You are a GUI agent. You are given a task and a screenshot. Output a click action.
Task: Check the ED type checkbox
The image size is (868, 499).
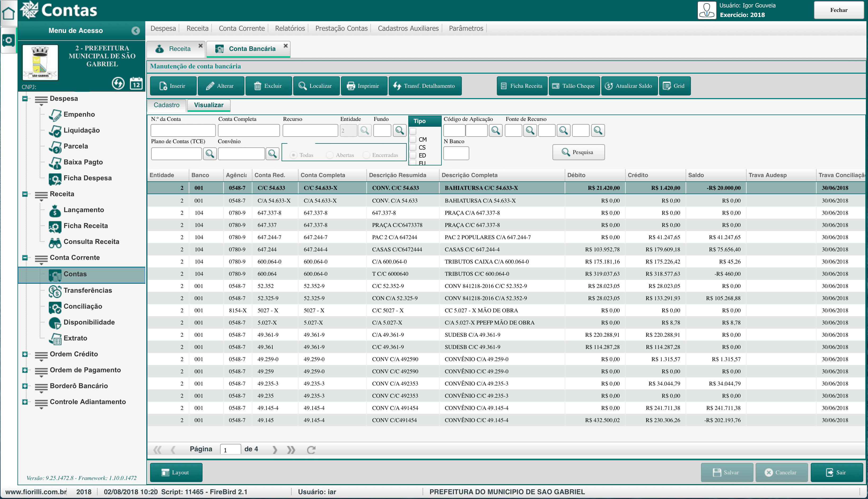[x=413, y=155]
